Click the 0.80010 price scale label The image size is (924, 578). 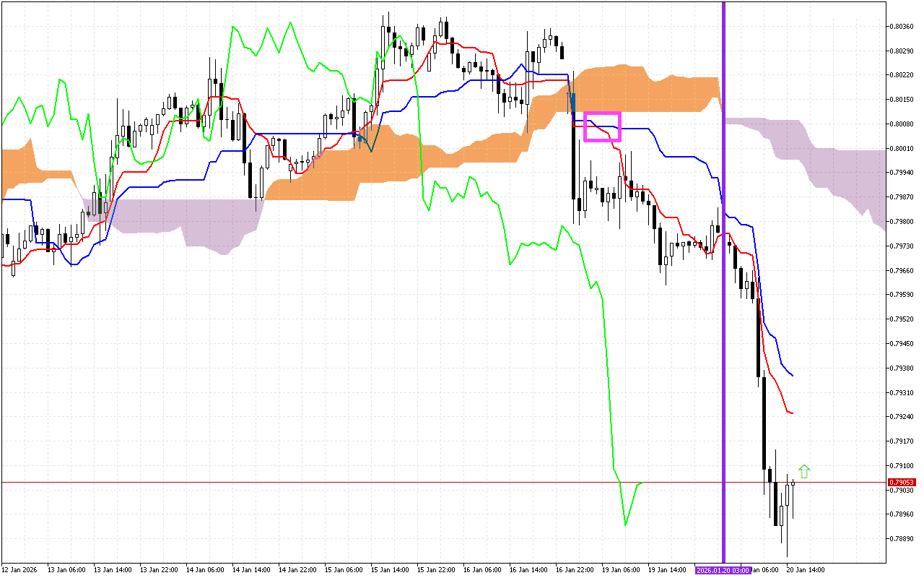(901, 148)
